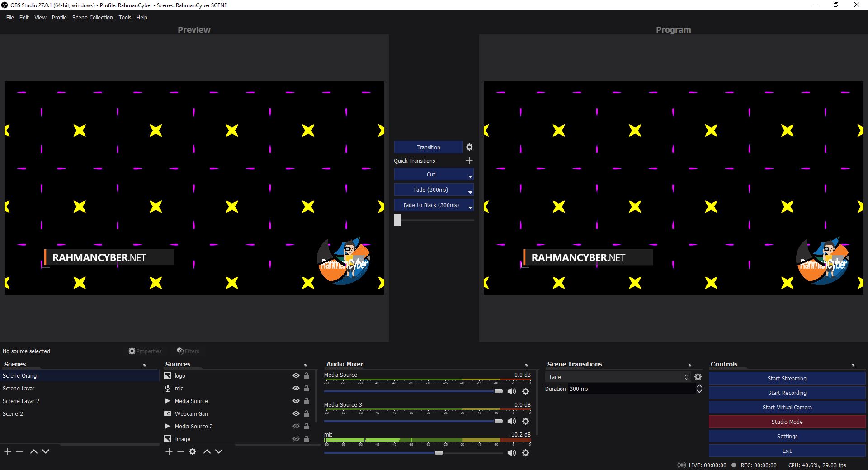868x470 pixels.
Task: Open Media Source audio settings gear
Action: (x=526, y=391)
